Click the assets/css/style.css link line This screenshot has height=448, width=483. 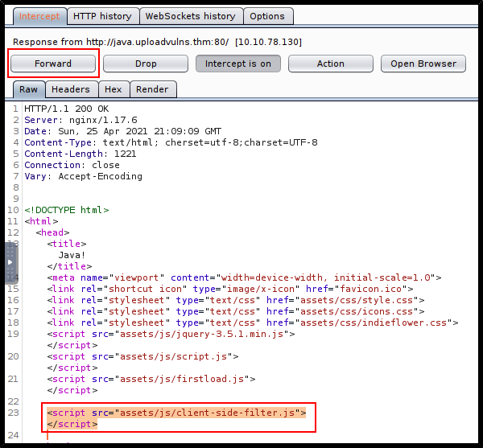point(236,300)
